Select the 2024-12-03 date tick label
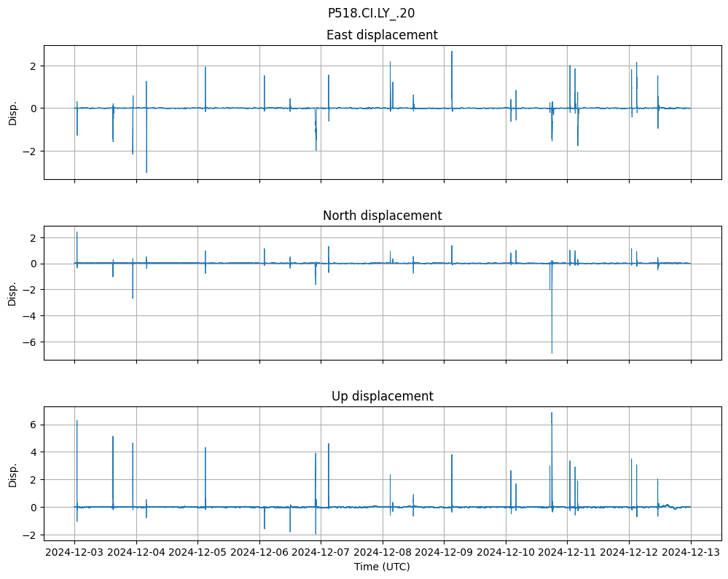Screen dimensions: 728x579 [74, 551]
